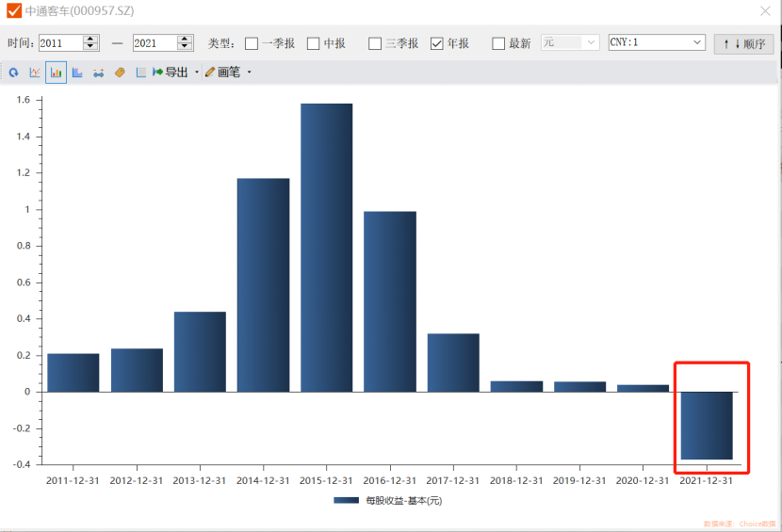Select the bar chart icon
782x532 pixels.
point(56,73)
